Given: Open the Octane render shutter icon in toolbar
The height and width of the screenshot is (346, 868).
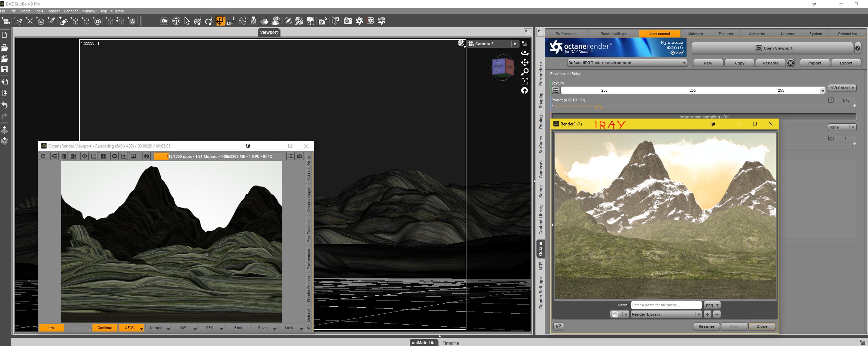Looking at the screenshot, I should 359,21.
